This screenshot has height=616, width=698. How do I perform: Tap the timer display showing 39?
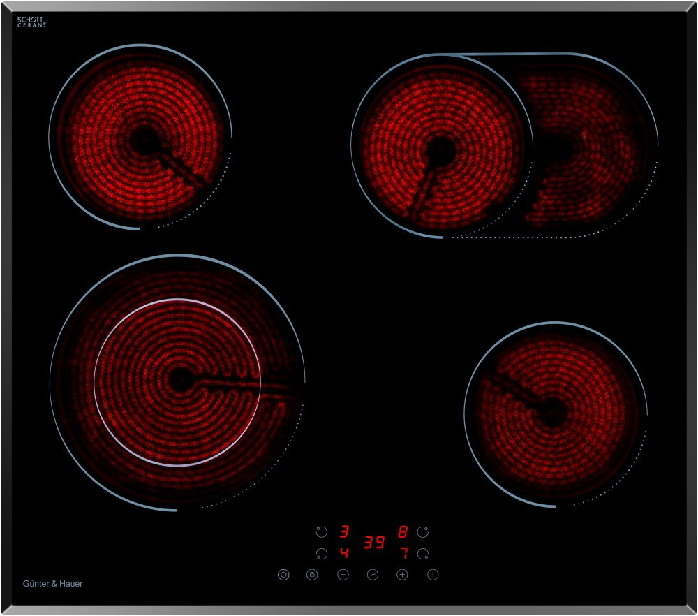[374, 543]
